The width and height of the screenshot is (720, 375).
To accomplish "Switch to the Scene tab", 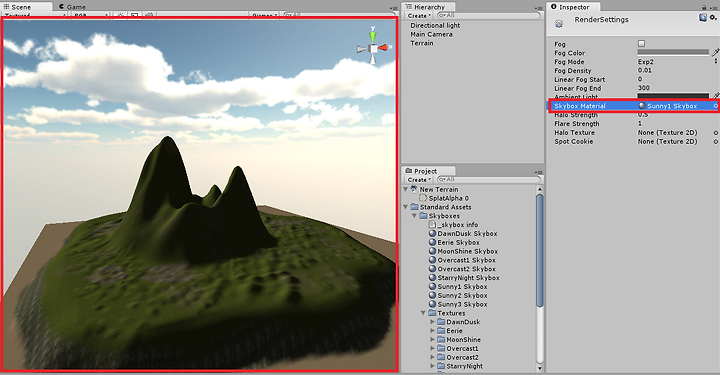I will 18,7.
